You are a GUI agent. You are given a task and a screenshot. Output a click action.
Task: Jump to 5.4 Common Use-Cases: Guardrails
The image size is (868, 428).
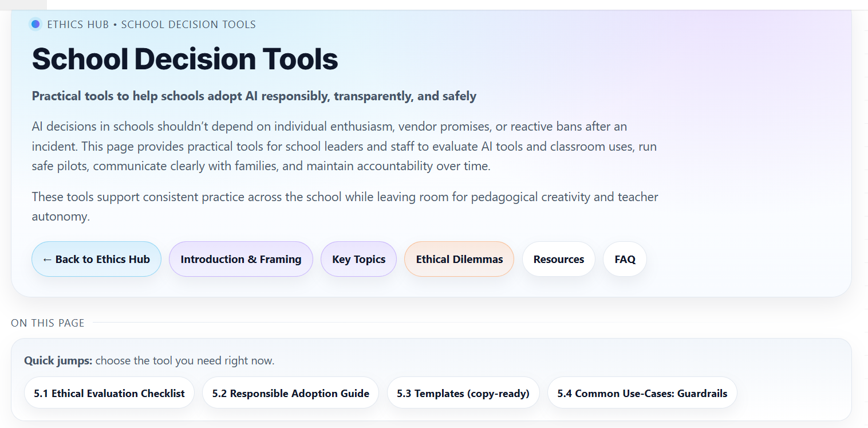tap(642, 393)
